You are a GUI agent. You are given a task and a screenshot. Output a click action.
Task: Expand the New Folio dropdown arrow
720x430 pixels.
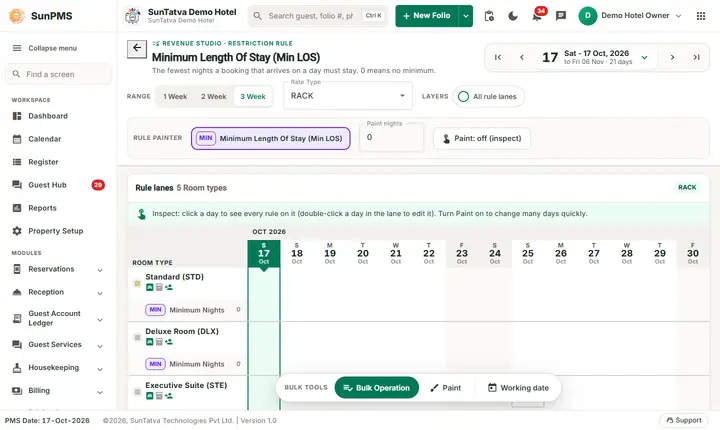click(466, 16)
